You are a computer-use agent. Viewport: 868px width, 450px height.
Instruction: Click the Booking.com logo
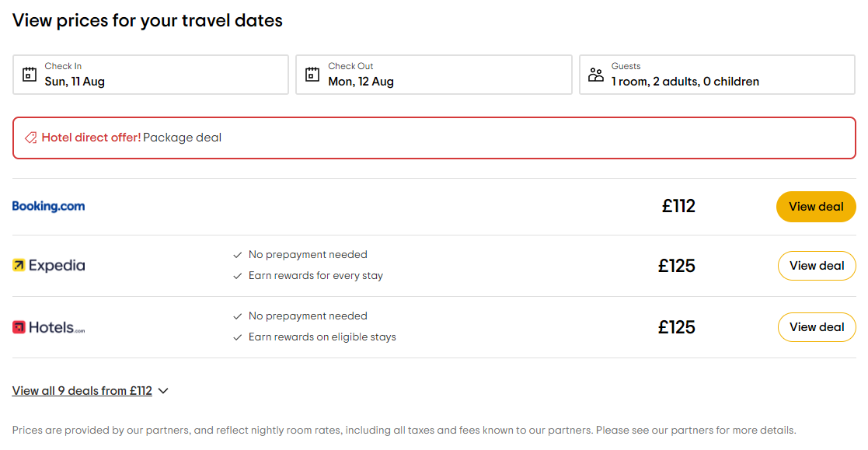48,206
